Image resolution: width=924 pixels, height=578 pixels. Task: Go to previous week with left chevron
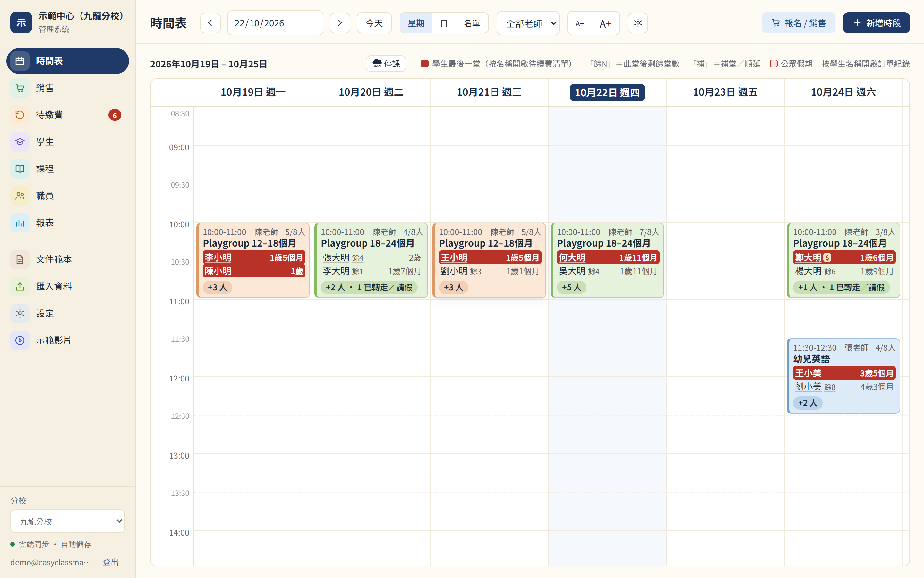pos(210,23)
